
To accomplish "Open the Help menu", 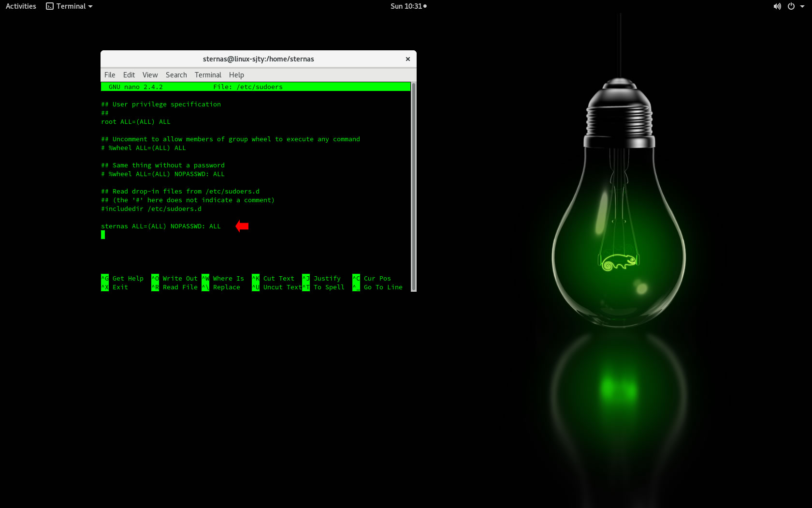I will tap(236, 75).
